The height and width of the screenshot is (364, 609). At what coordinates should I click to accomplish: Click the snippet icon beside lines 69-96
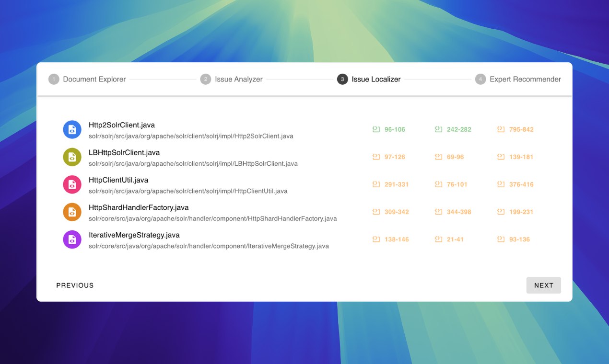tap(438, 157)
